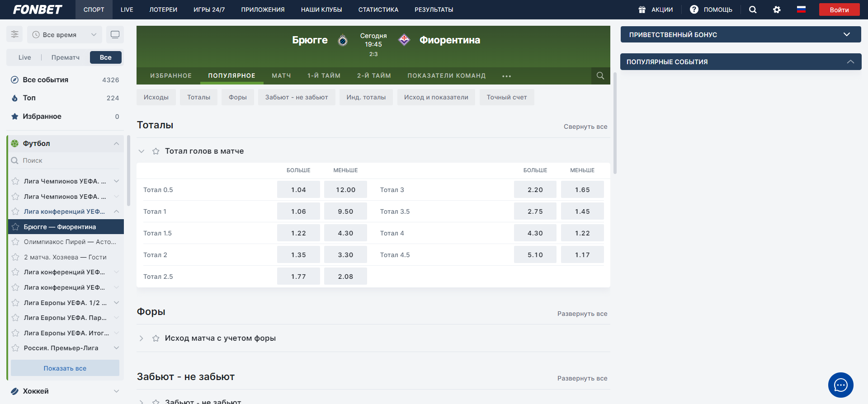Switch event filter to Live
This screenshot has height=404, width=868.
pyautogui.click(x=25, y=57)
